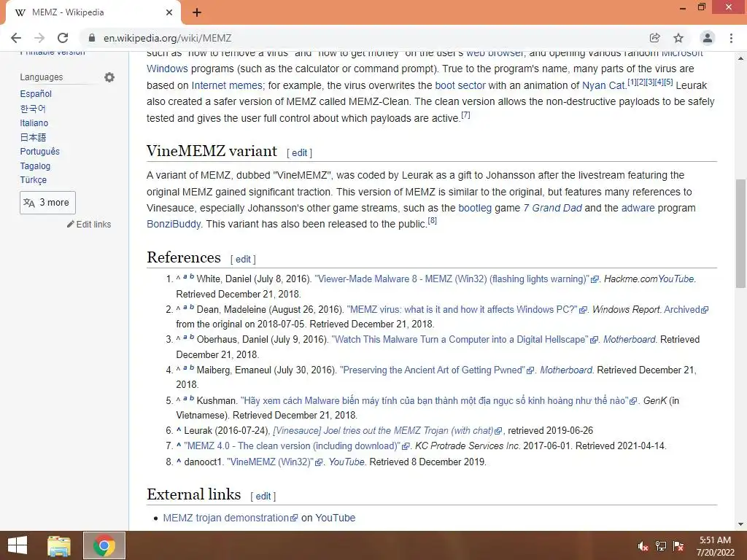Click the taskbar clock showing 5:51 AM

coord(715,546)
